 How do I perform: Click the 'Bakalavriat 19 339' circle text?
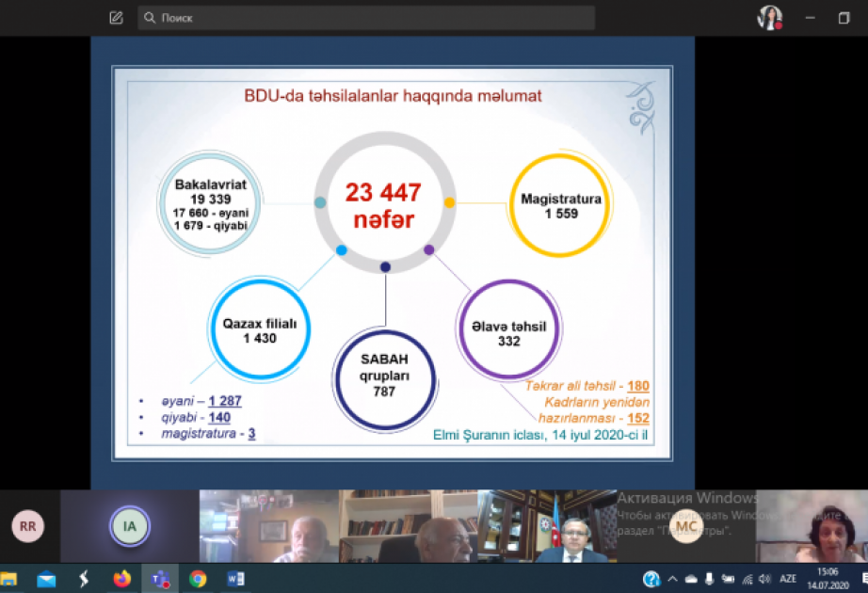click(x=210, y=192)
